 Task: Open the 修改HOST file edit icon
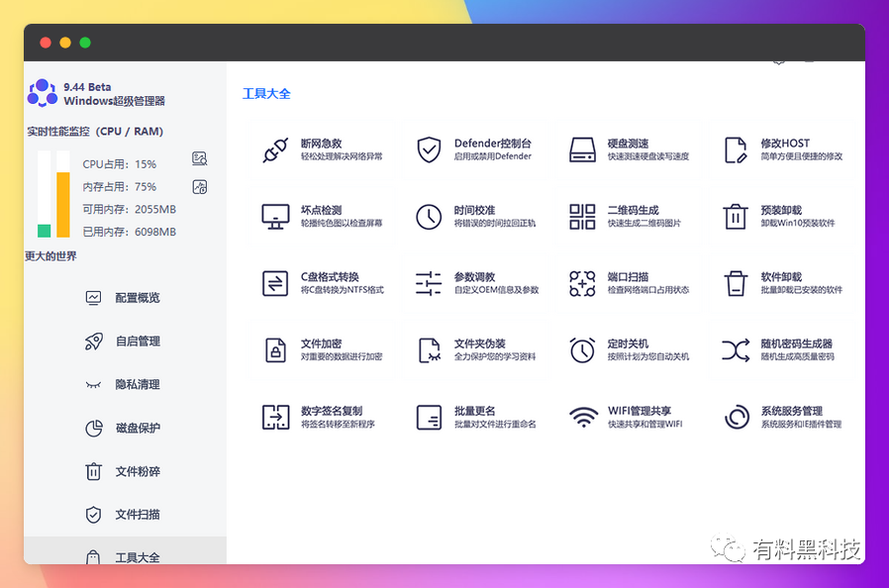click(736, 149)
